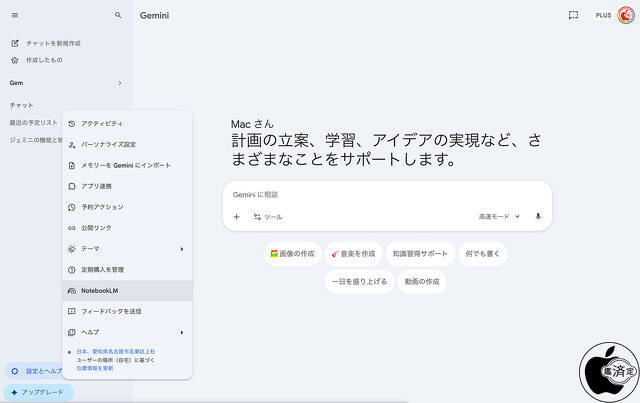Click the 画像の作成 suggestion chip
Viewport: 640px width, 403px height.
tap(292, 254)
